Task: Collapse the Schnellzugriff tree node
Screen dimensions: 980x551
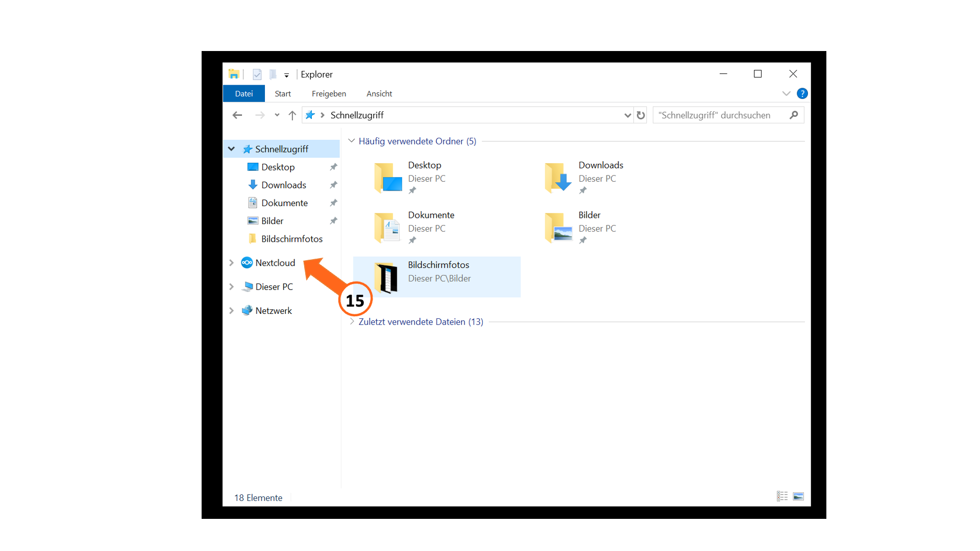Action: (x=231, y=149)
